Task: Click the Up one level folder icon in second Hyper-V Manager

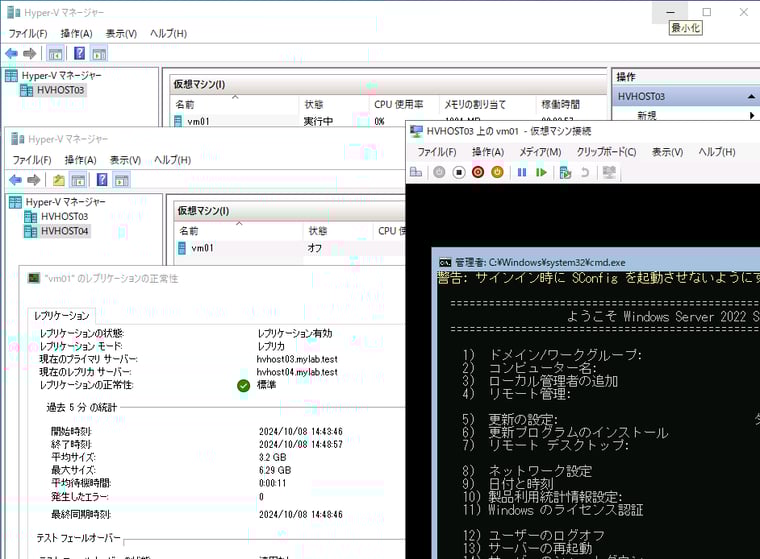Action: click(59, 180)
